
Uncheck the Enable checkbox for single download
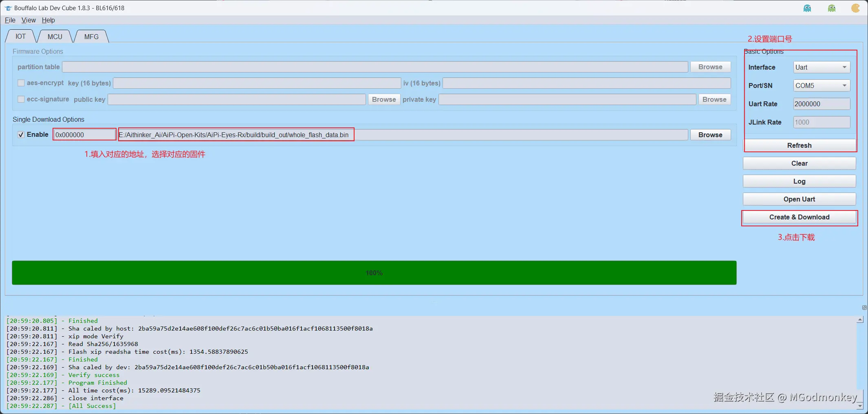click(x=21, y=135)
